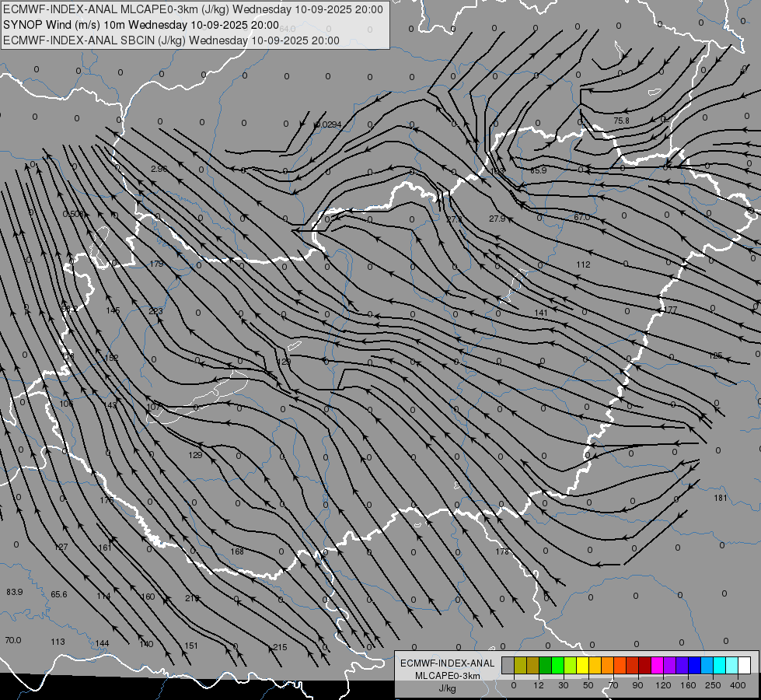Pick the dark green legend swatch
Image resolution: width=761 pixels, height=700 pixels.
coord(546,666)
